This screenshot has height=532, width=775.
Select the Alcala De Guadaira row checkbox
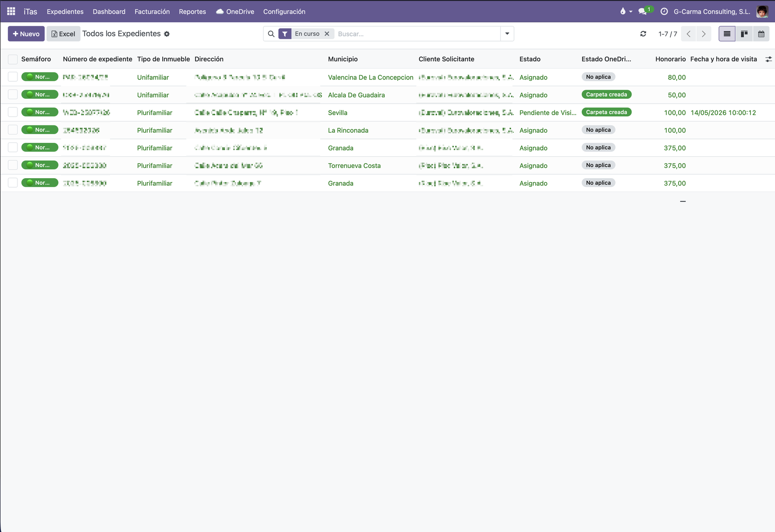point(13,94)
